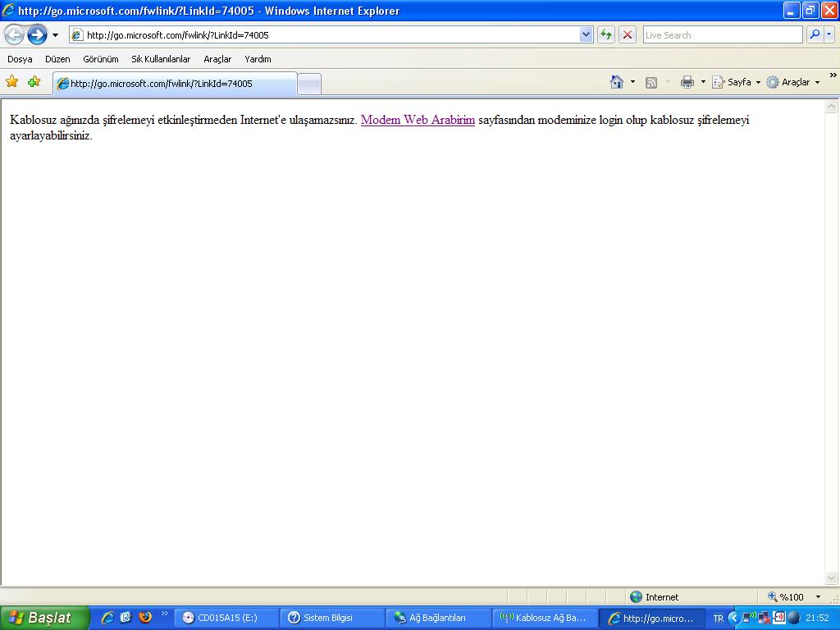This screenshot has height=630, width=840.
Task: Stop loading with the red X icon
Action: point(628,34)
